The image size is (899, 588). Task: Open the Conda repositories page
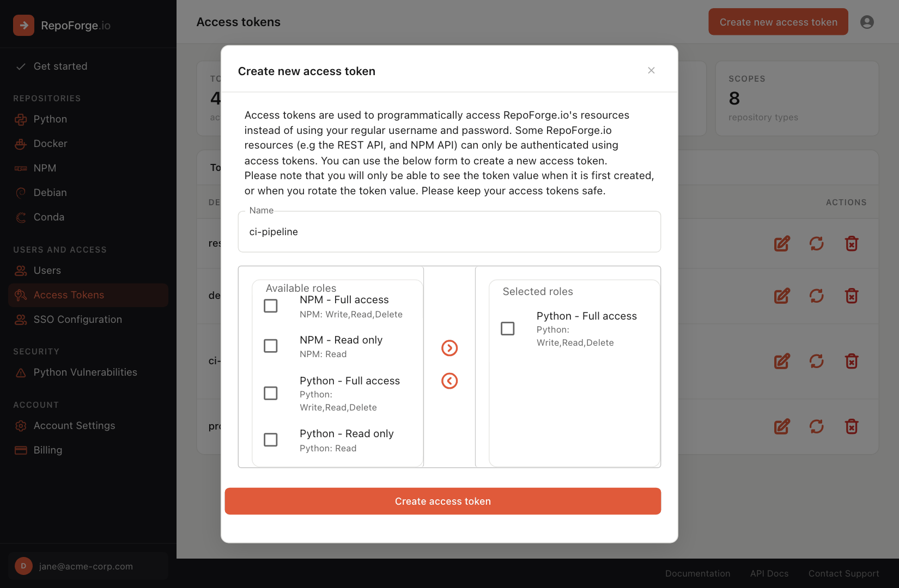pyautogui.click(x=88, y=217)
